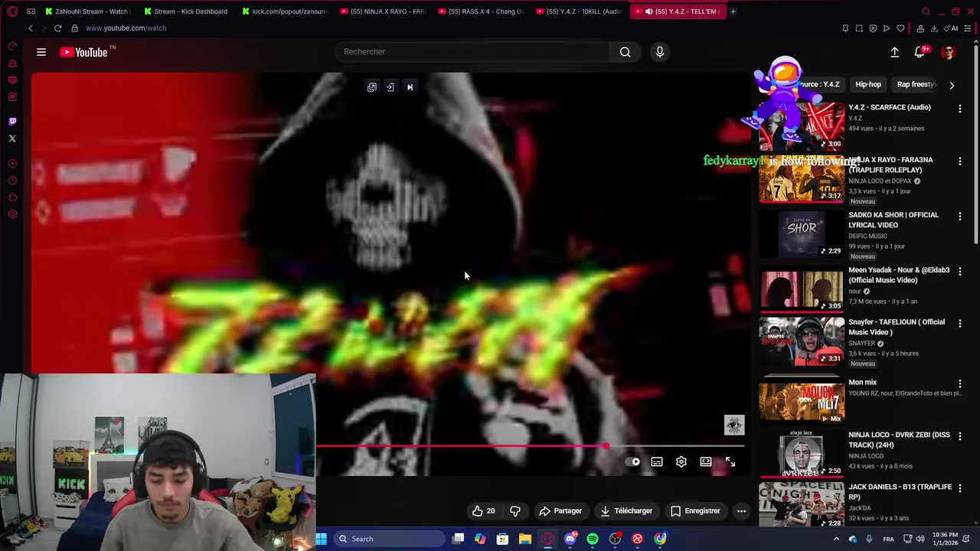Open JACK DANIELS - B13 title link
Image resolution: width=980 pixels, height=551 pixels.
coord(900,491)
